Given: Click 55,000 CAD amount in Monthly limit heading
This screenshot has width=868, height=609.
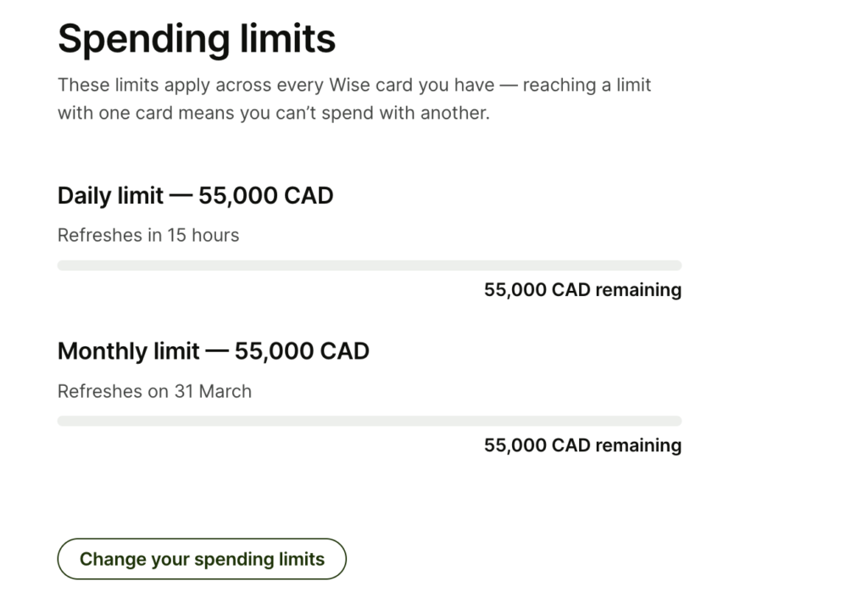Looking at the screenshot, I should pyautogui.click(x=302, y=351).
